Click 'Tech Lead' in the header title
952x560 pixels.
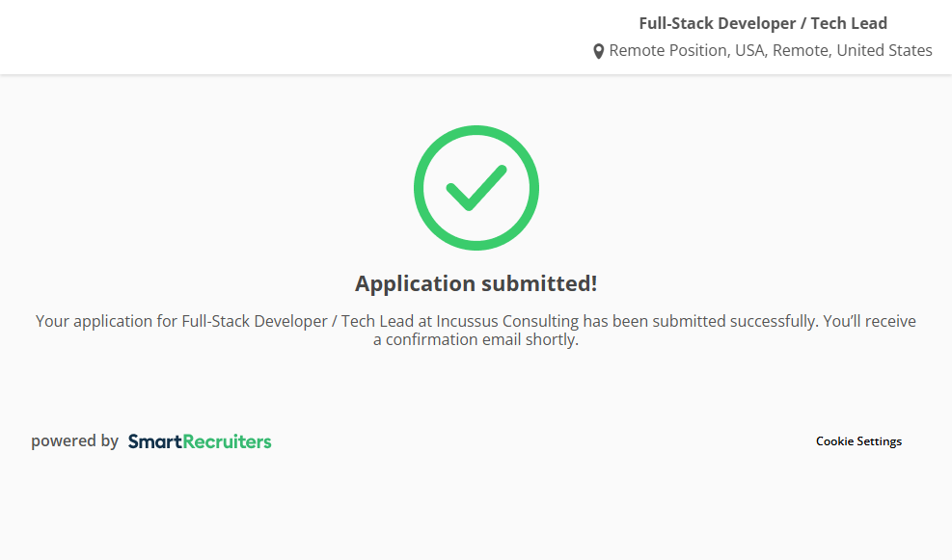(849, 23)
